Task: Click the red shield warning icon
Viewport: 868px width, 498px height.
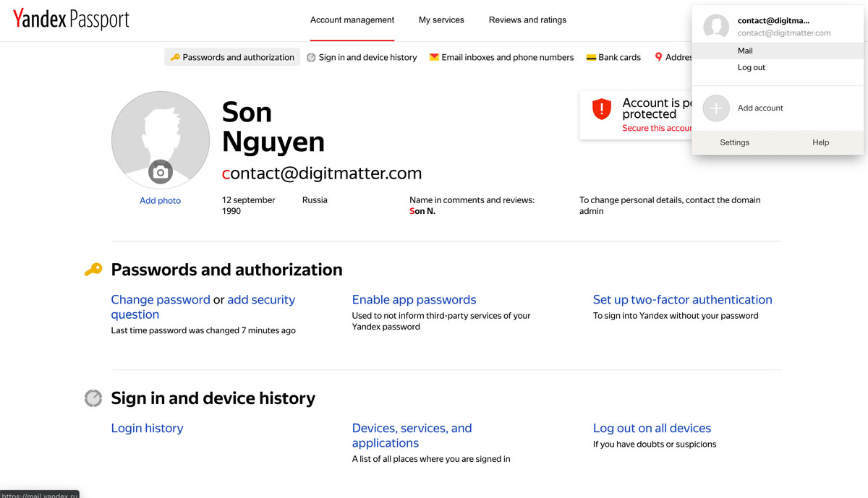Action: point(602,109)
